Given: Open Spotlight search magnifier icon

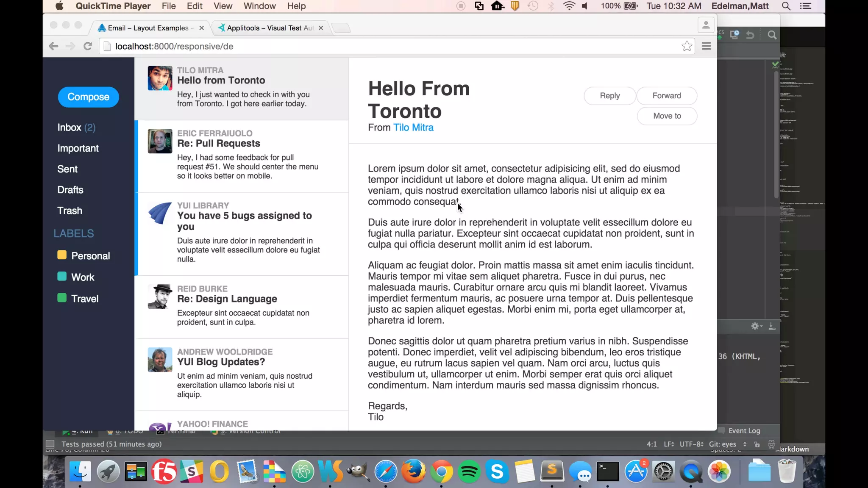Looking at the screenshot, I should coord(786,6).
